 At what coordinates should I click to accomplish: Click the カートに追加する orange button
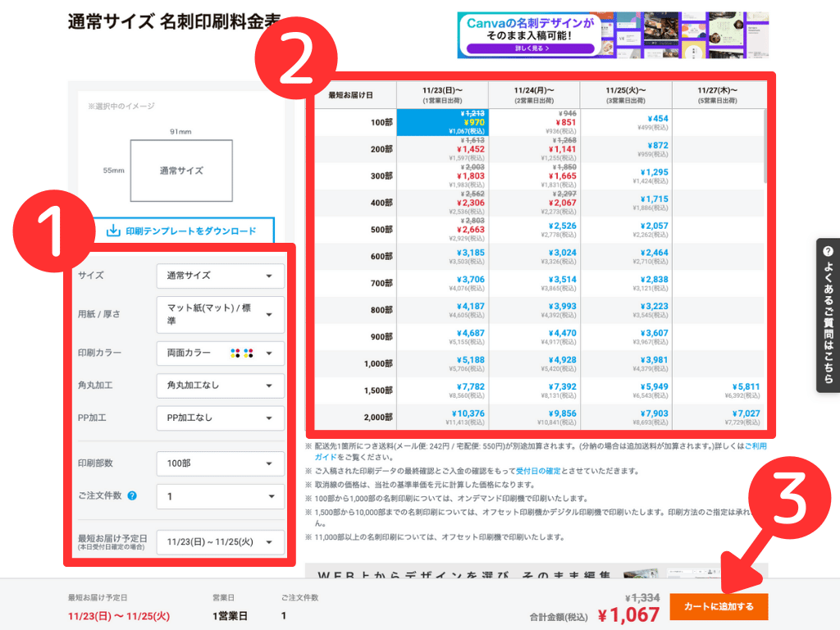[719, 607]
